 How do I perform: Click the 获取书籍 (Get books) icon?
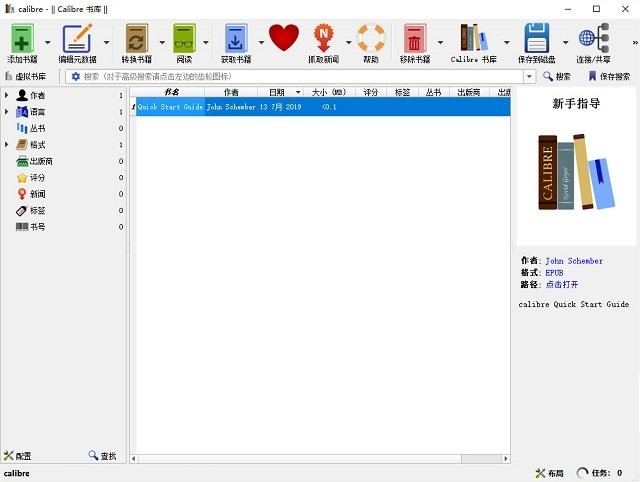(x=236, y=39)
